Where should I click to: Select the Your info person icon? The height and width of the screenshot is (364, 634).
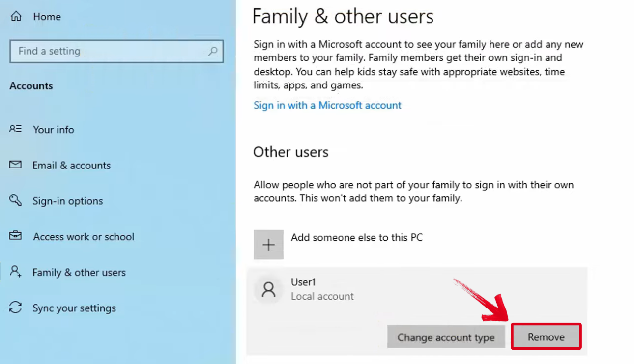15,129
